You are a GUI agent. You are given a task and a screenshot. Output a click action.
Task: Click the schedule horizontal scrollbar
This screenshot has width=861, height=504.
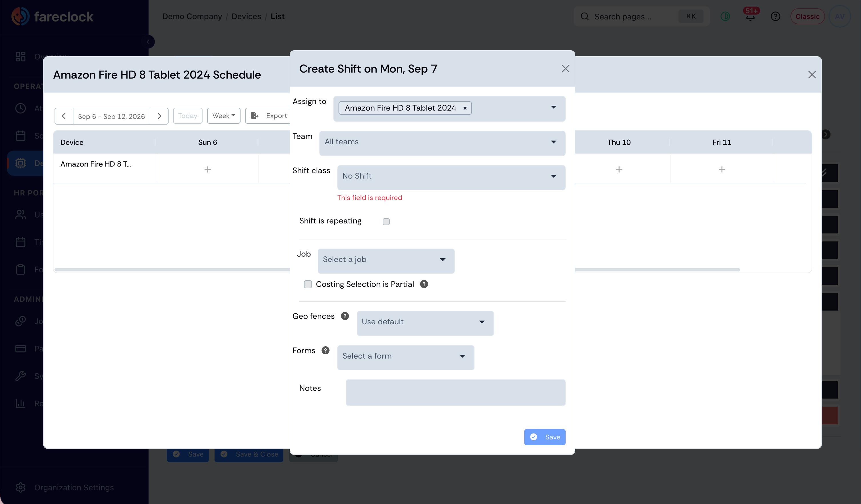click(397, 270)
